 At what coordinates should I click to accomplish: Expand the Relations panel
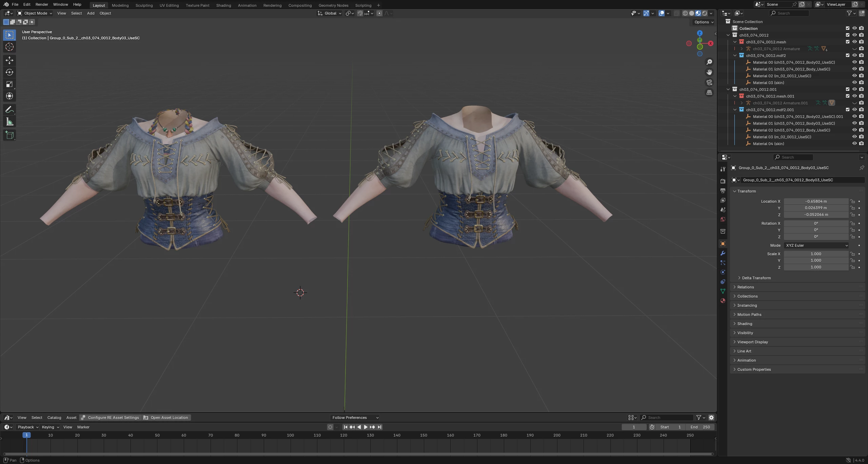tap(746, 287)
